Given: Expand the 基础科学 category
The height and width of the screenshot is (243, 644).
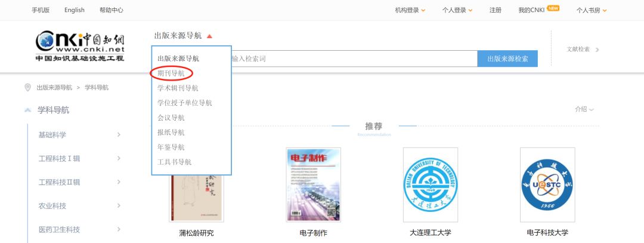Looking at the screenshot, I should click(79, 135).
